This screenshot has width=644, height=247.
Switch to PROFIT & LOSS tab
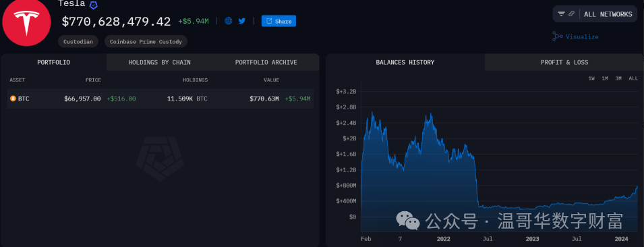[564, 63]
